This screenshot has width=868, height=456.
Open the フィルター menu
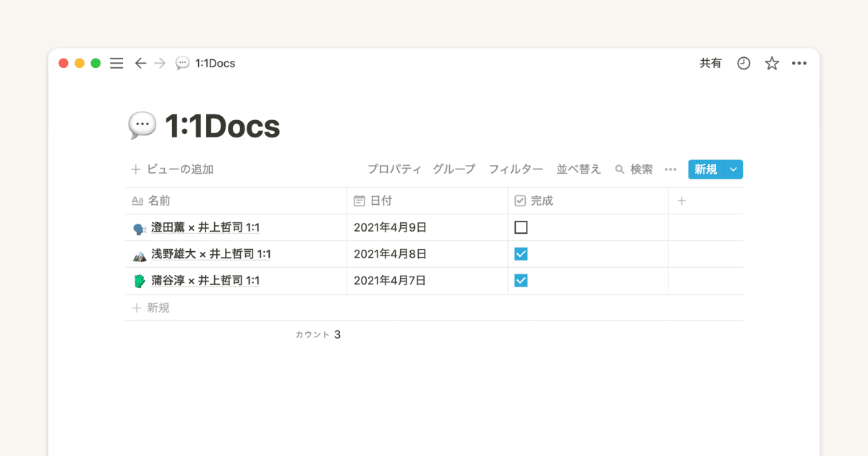(x=516, y=169)
